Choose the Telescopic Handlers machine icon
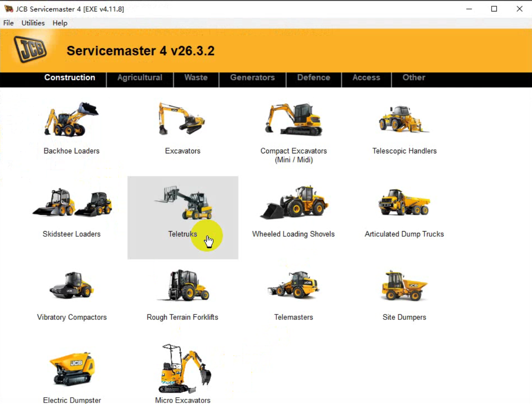 coord(404,119)
